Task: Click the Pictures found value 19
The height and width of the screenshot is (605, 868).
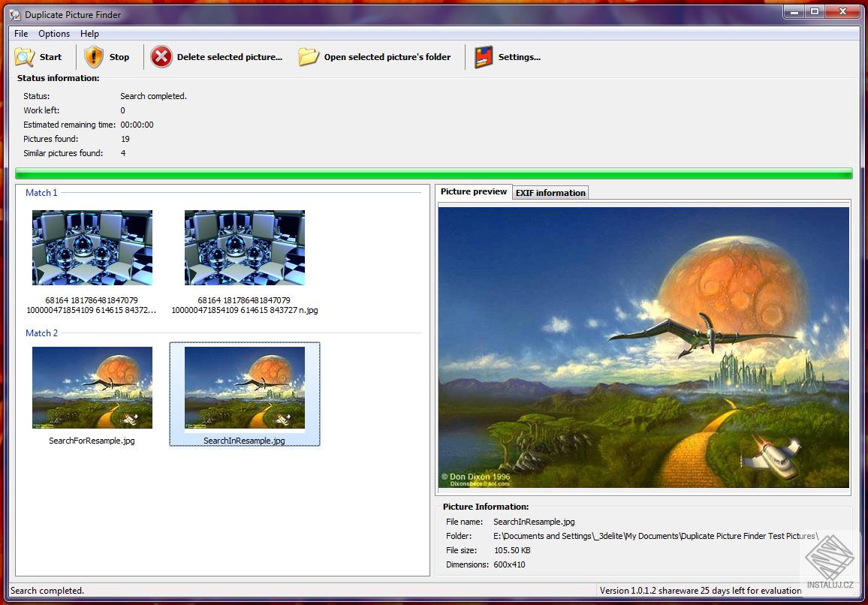Action: point(125,139)
